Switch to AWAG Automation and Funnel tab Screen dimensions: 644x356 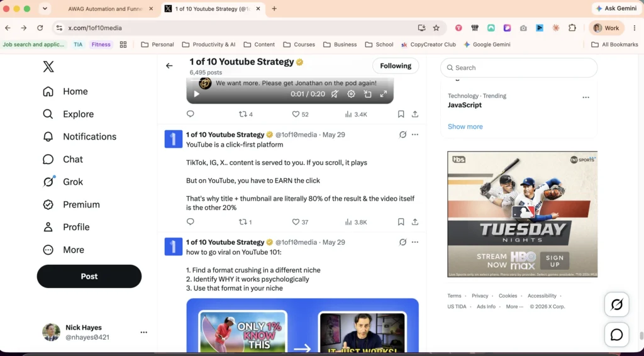[x=106, y=9]
